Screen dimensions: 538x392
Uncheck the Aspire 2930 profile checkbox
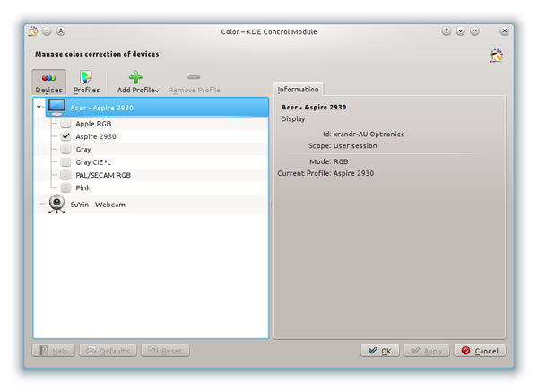65,136
